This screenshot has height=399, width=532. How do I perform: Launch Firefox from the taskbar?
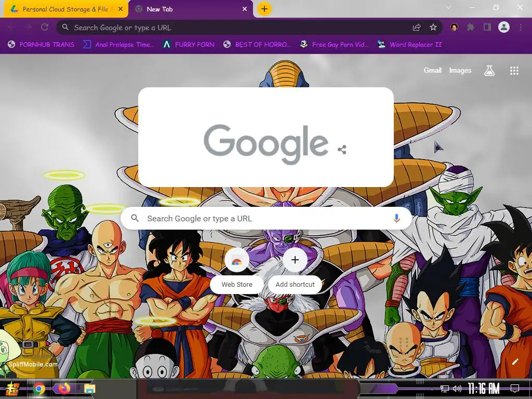pyautogui.click(x=64, y=389)
